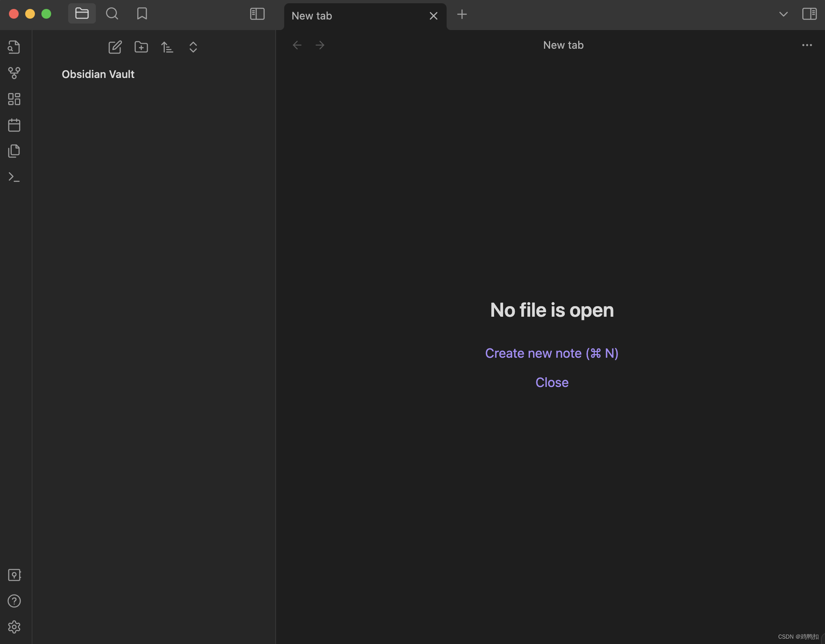The image size is (825, 644).
Task: Insert template via ribbon icon
Action: click(14, 151)
